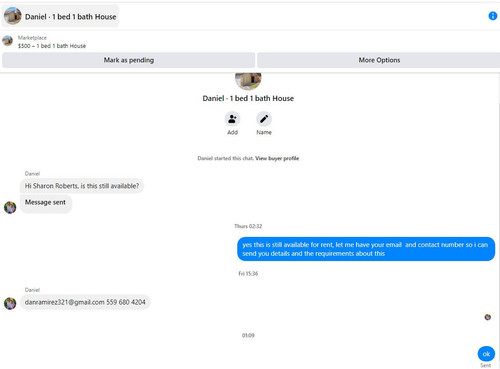Click the large house profile picture
Viewport: 500px width, 369px height.
[248, 81]
